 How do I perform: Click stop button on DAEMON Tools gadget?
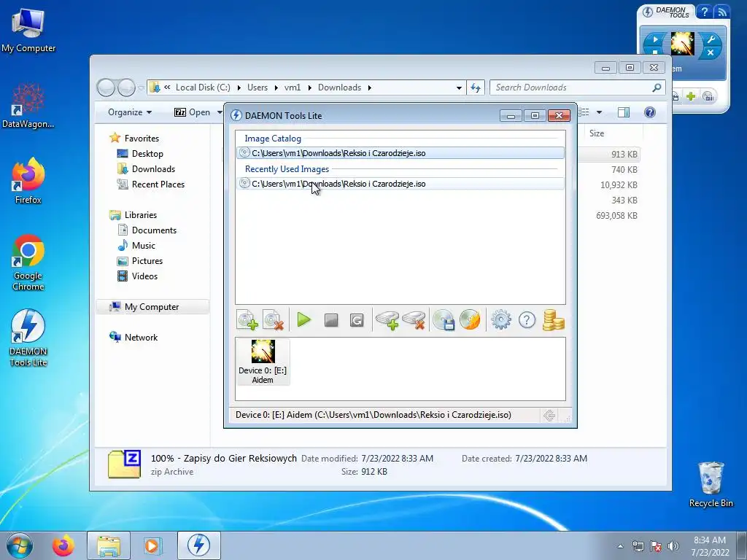655,52
